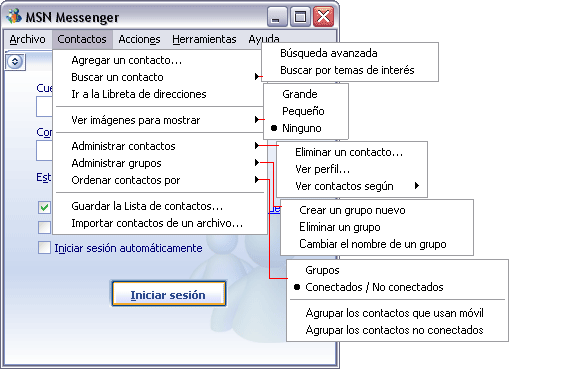Sort contacts by Grupos
The width and height of the screenshot is (566, 369).
coord(397,270)
